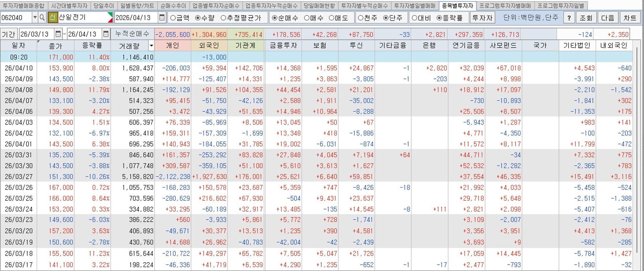Open the 당일추이 tab
Viewport: 644px width, 271px height.
click(104, 6)
